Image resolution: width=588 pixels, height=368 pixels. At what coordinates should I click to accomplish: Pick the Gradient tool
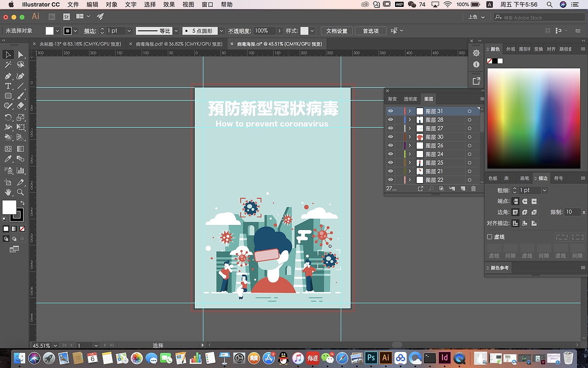tap(21, 149)
